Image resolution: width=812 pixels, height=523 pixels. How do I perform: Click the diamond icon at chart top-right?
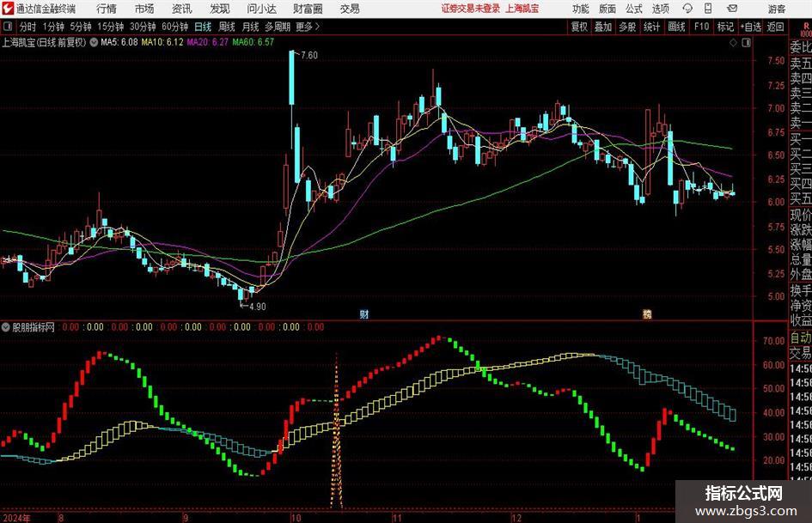(x=733, y=43)
